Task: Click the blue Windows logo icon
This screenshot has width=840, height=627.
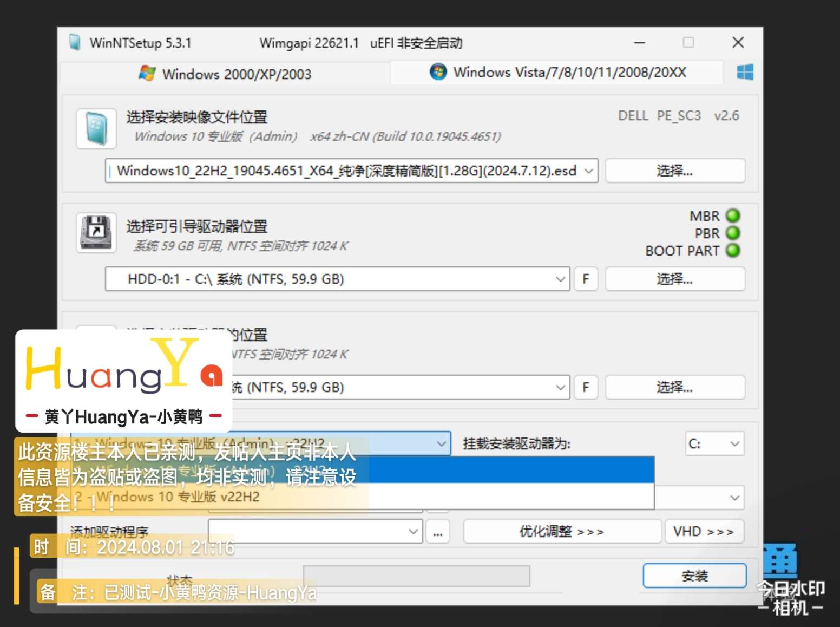Action: [x=745, y=73]
